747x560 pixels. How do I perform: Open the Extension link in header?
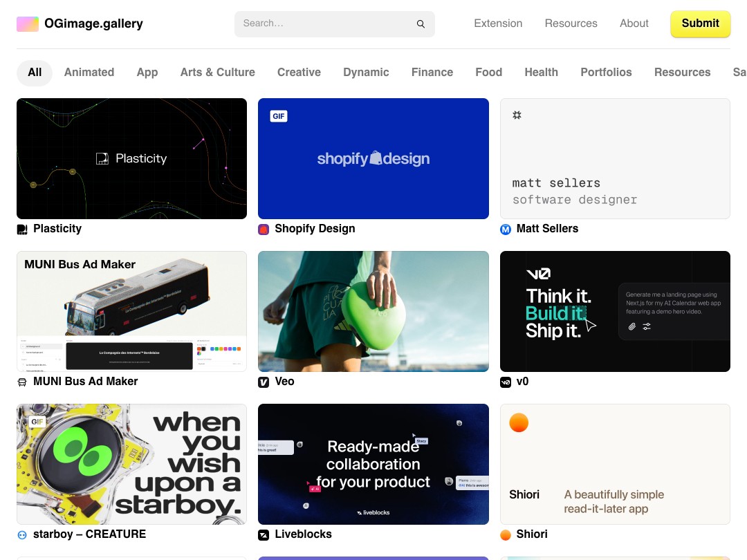click(x=498, y=24)
